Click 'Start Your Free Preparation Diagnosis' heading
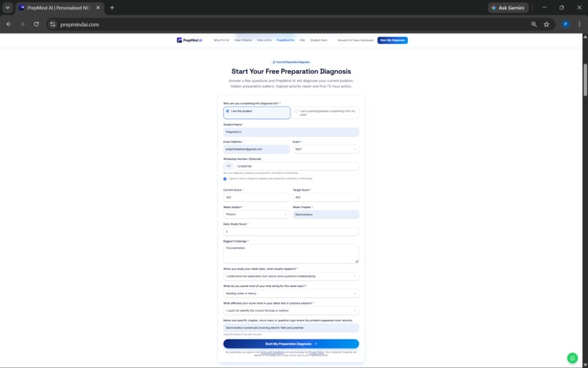The height and width of the screenshot is (368, 588). [291, 72]
